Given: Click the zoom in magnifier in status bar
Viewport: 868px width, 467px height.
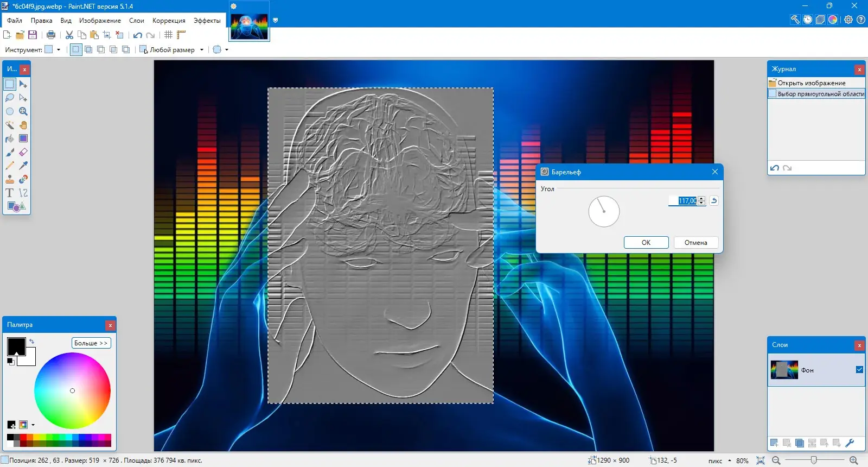Looking at the screenshot, I should [x=853, y=460].
